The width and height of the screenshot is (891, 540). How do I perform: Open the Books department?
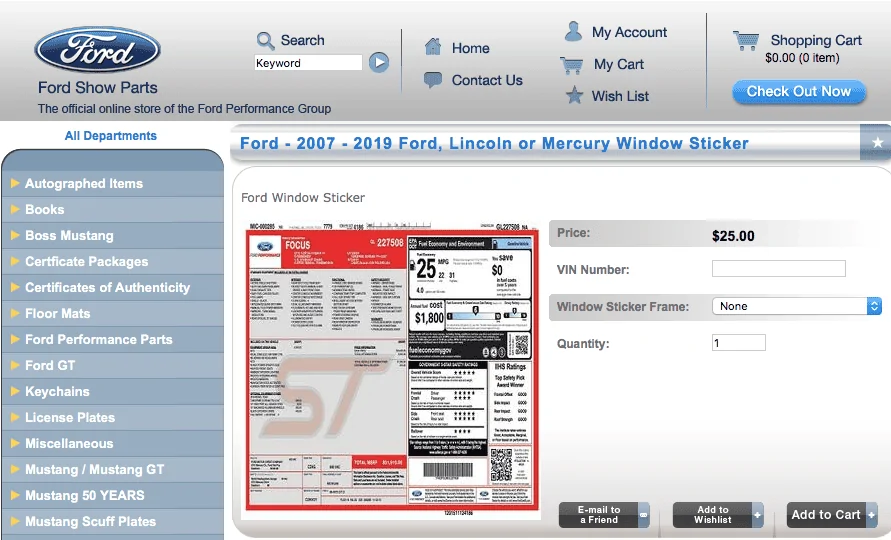(x=45, y=209)
